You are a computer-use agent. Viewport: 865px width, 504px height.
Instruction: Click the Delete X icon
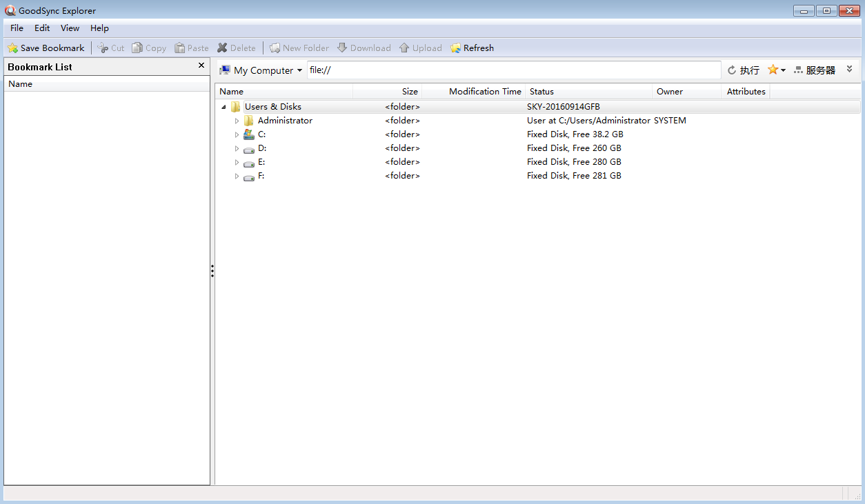pos(222,48)
